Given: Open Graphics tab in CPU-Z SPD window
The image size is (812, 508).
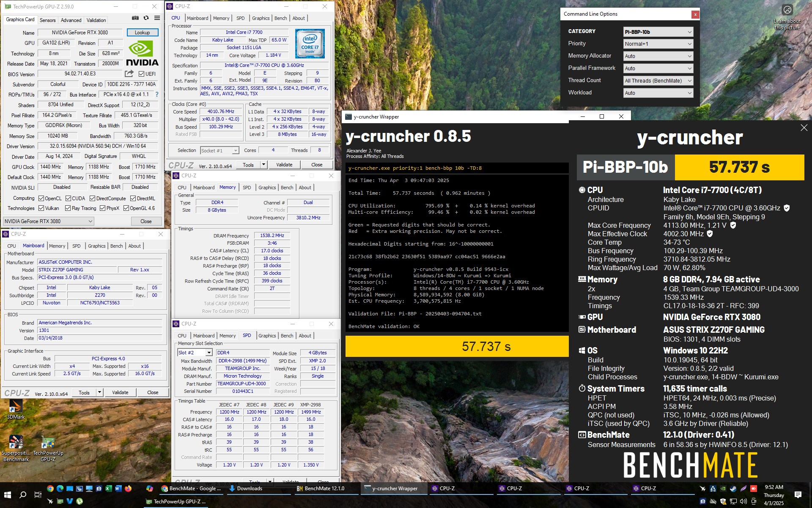Looking at the screenshot, I should (x=267, y=336).
